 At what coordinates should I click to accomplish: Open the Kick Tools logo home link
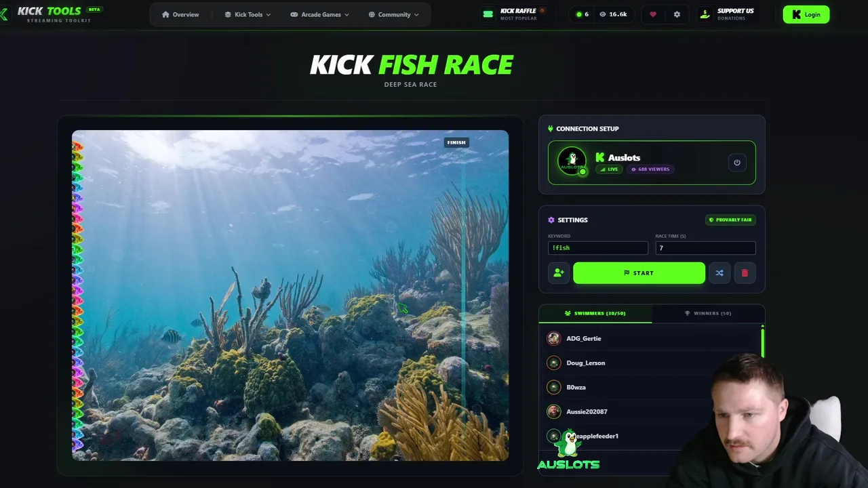51,14
